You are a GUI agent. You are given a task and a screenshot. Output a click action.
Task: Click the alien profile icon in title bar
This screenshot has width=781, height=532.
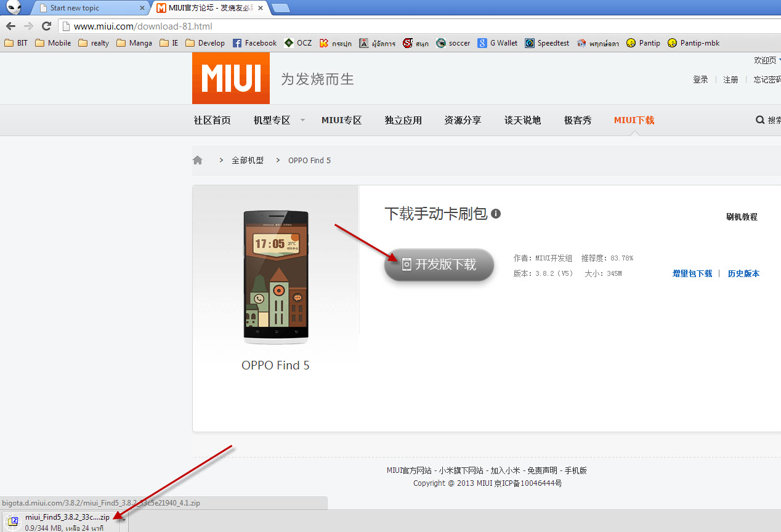tap(14, 7)
